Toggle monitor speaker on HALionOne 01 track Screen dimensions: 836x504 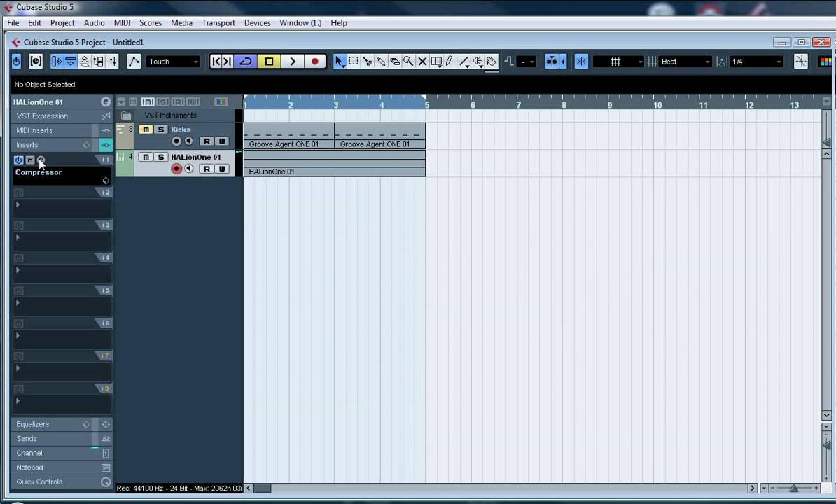[189, 169]
